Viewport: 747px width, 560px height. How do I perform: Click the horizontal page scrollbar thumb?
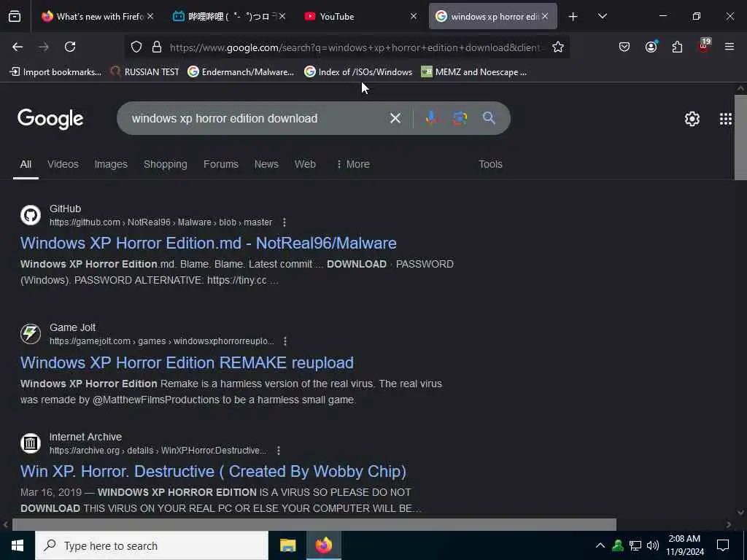click(x=314, y=524)
